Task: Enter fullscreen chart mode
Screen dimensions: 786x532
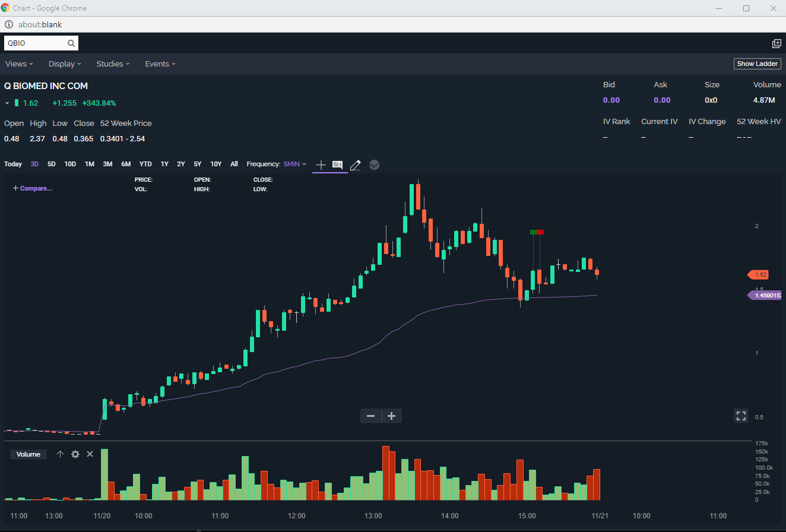Action: 741,416
